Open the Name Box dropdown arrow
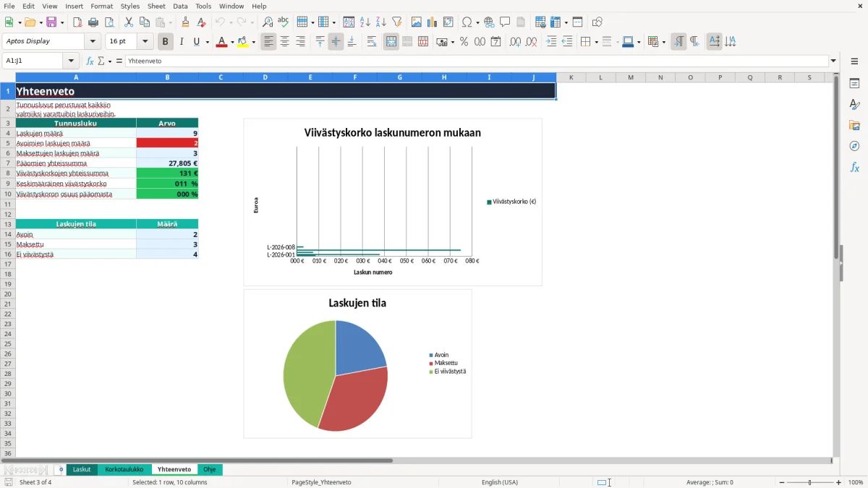The width and height of the screenshot is (868, 488). coord(71,61)
